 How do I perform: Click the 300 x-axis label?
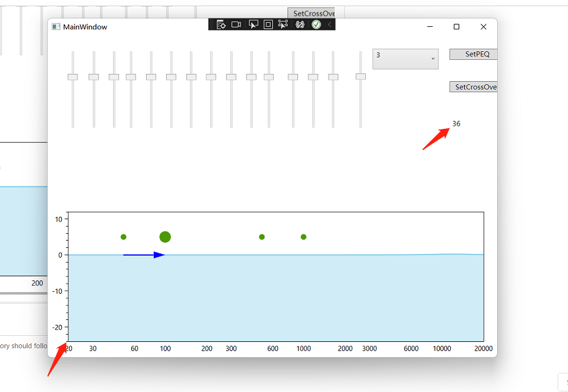pos(231,349)
